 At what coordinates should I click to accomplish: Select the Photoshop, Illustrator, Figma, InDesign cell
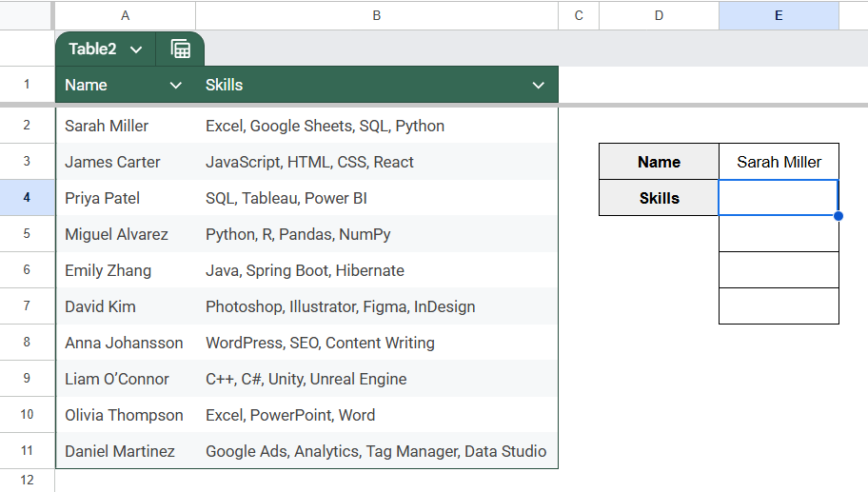coord(377,306)
